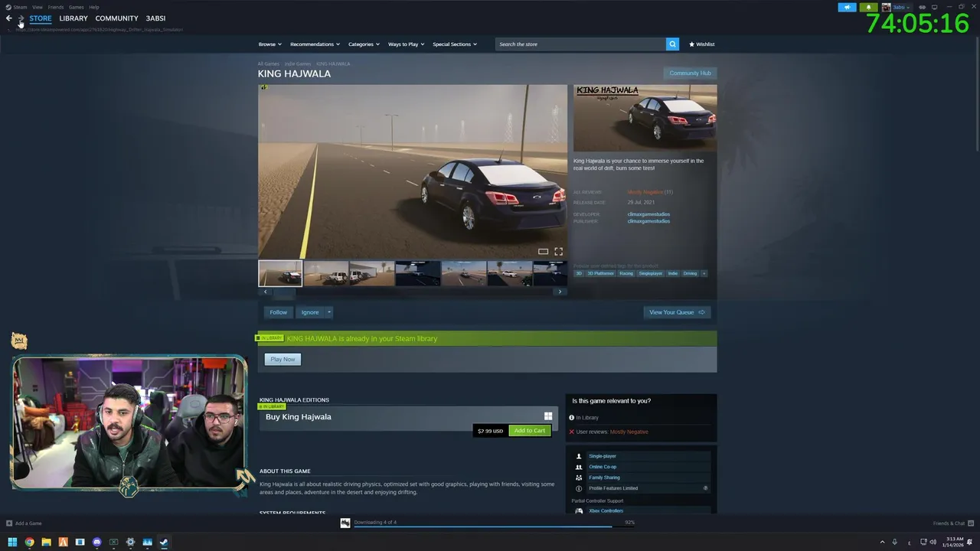Open Google Chrome from taskbar
This screenshot has width=980, height=551.
coord(29,543)
